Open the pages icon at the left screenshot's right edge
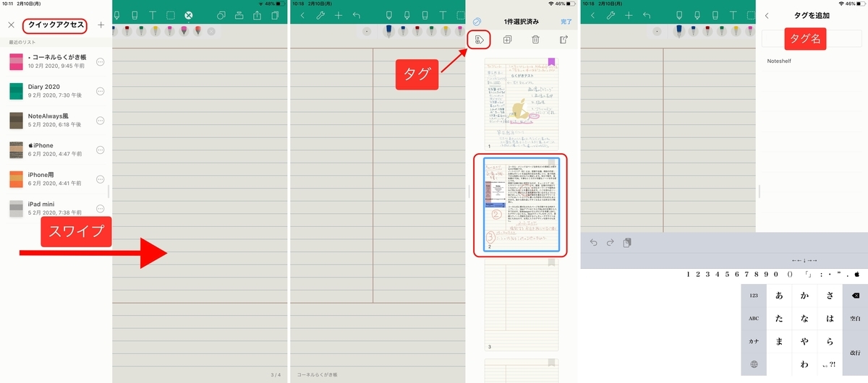The height and width of the screenshot is (383, 868). [x=275, y=14]
